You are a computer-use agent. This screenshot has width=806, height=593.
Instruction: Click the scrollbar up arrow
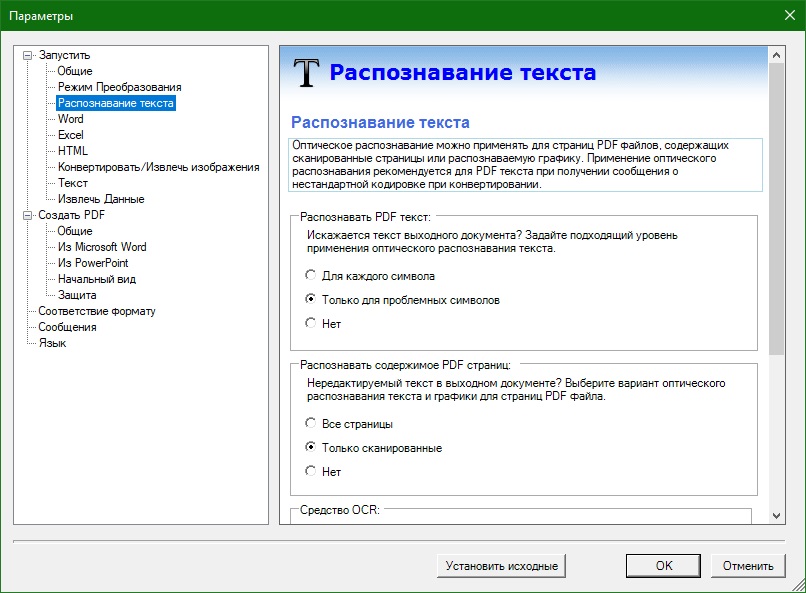(x=777, y=55)
